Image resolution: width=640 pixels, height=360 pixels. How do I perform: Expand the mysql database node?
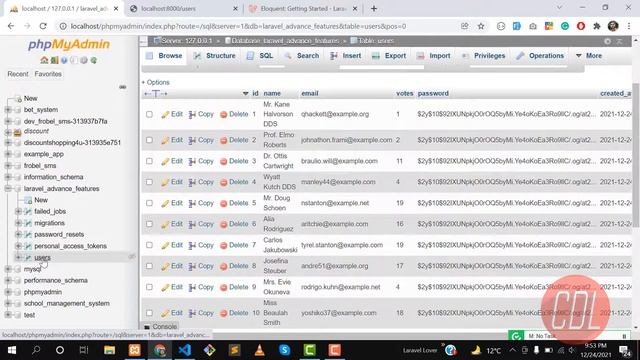pos(8,269)
